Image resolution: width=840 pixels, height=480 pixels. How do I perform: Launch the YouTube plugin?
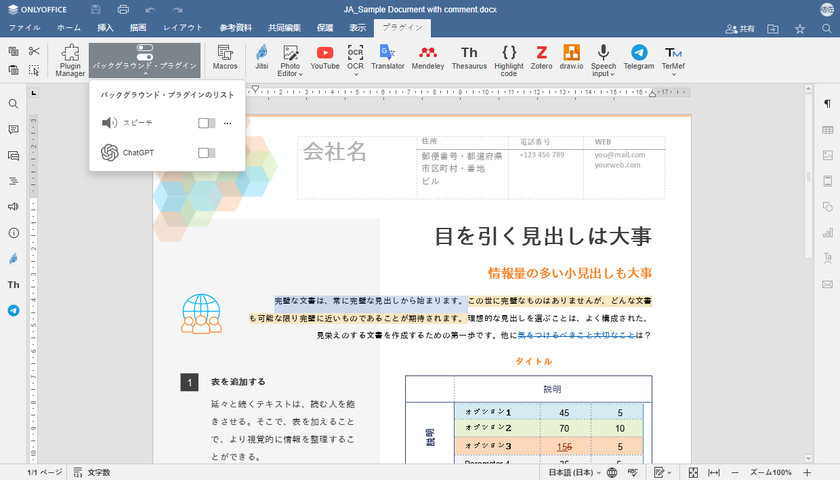point(324,58)
